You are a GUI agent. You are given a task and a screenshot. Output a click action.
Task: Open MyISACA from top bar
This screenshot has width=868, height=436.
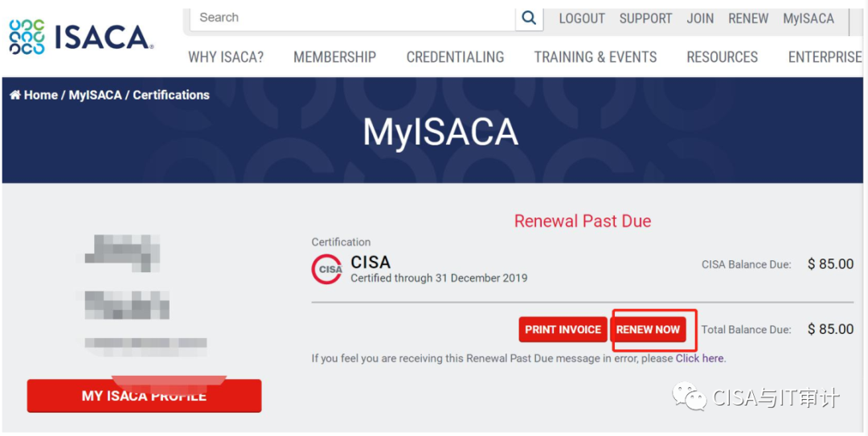(x=809, y=18)
